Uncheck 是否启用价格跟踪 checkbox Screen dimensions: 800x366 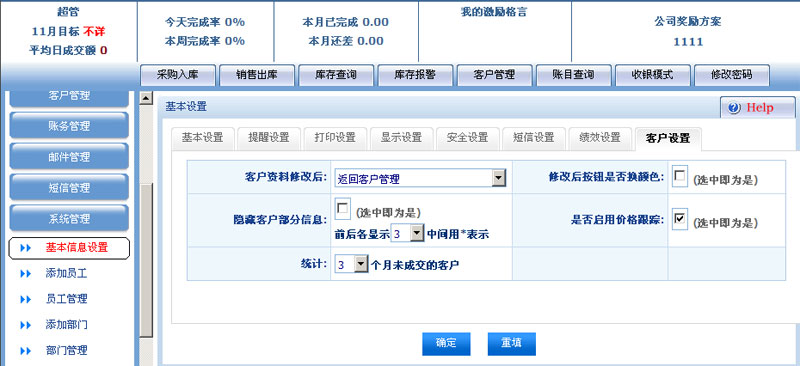680,219
